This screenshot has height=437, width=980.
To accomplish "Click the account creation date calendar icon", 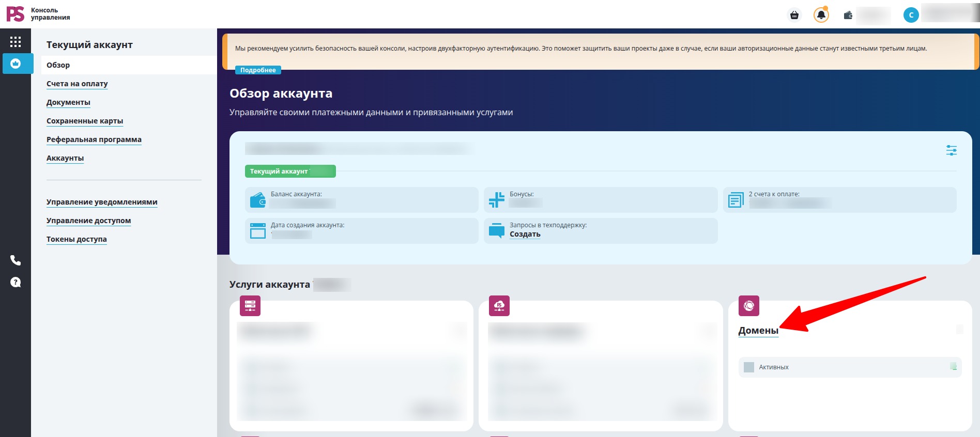I will tap(258, 231).
